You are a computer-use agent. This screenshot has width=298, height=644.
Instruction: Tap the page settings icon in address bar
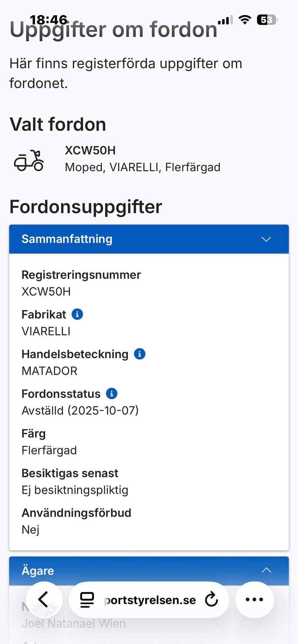(x=87, y=599)
